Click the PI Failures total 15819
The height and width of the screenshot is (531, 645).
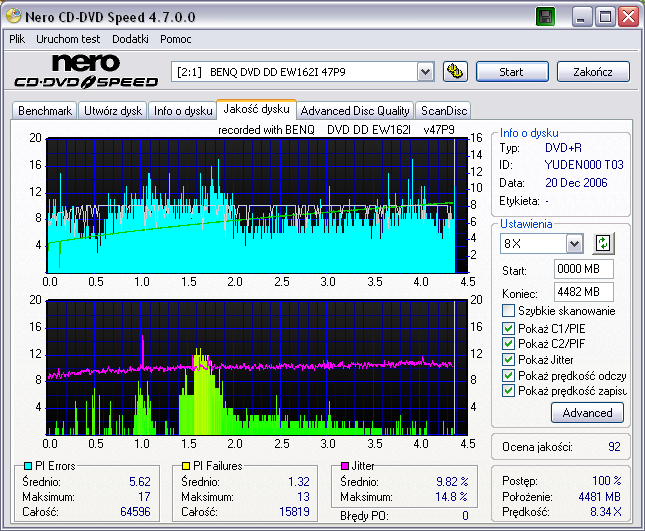294,512
